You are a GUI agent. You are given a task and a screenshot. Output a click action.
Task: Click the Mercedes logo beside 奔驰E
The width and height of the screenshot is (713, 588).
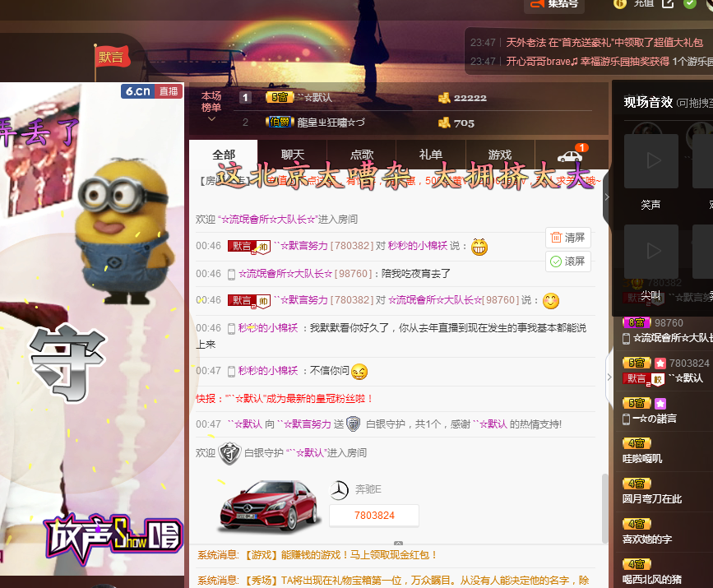(339, 490)
